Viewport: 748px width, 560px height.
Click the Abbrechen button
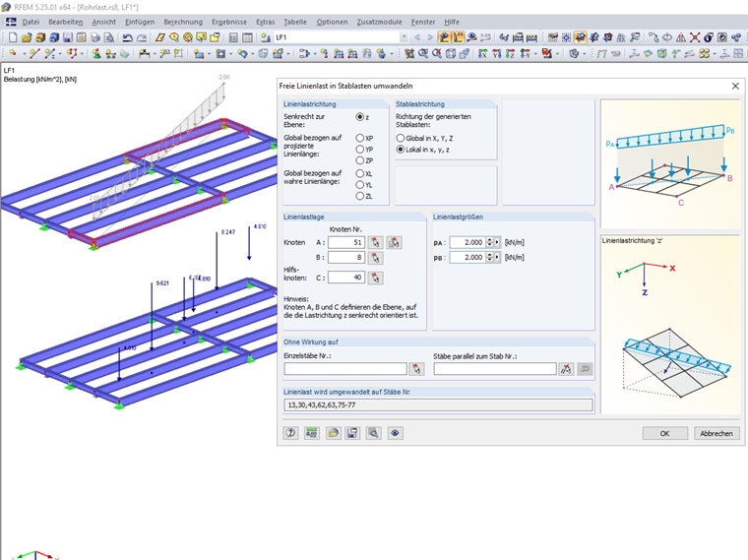click(717, 433)
